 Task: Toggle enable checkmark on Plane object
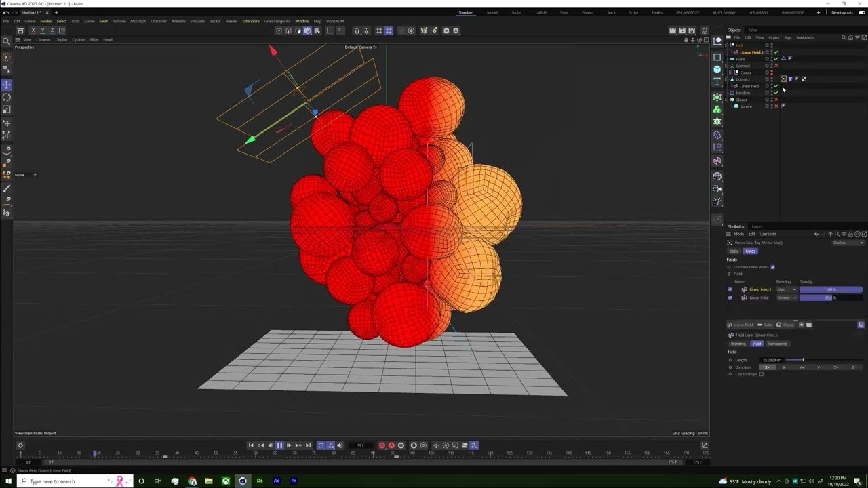[x=776, y=59]
